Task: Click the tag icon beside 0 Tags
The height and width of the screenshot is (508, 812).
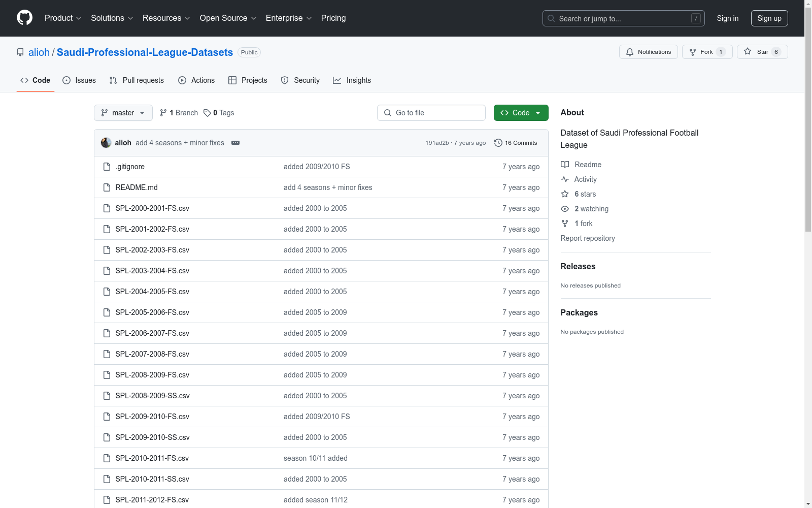Action: 207,113
